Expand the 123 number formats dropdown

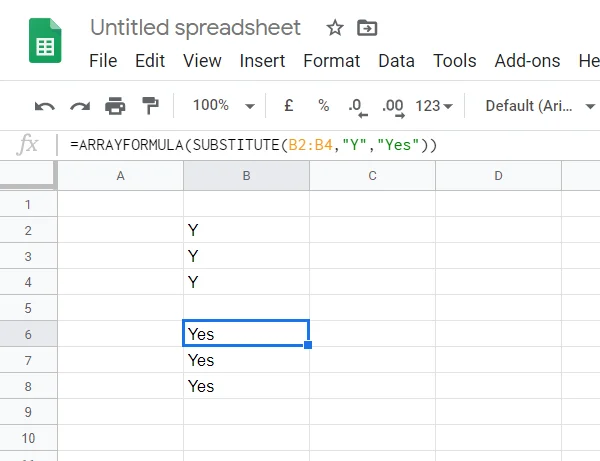(434, 106)
